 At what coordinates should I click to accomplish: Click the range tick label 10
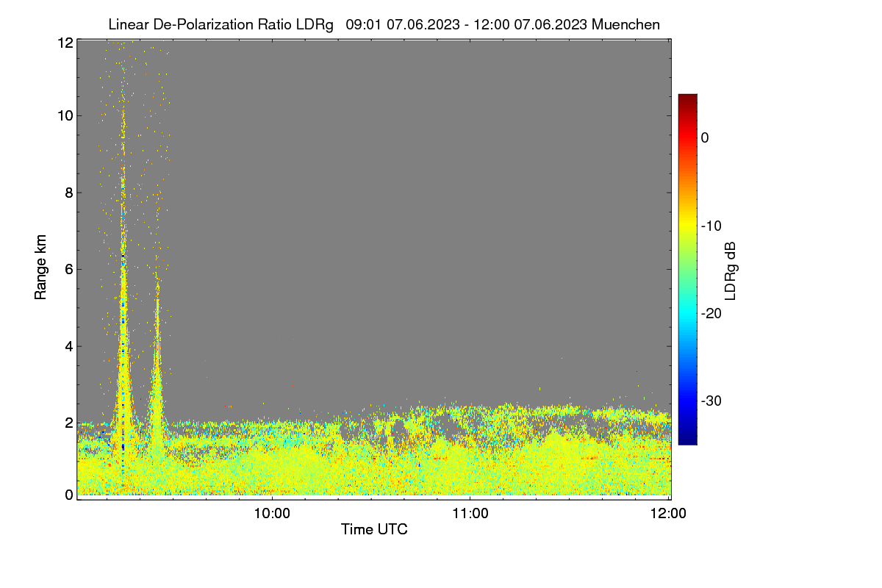65,115
